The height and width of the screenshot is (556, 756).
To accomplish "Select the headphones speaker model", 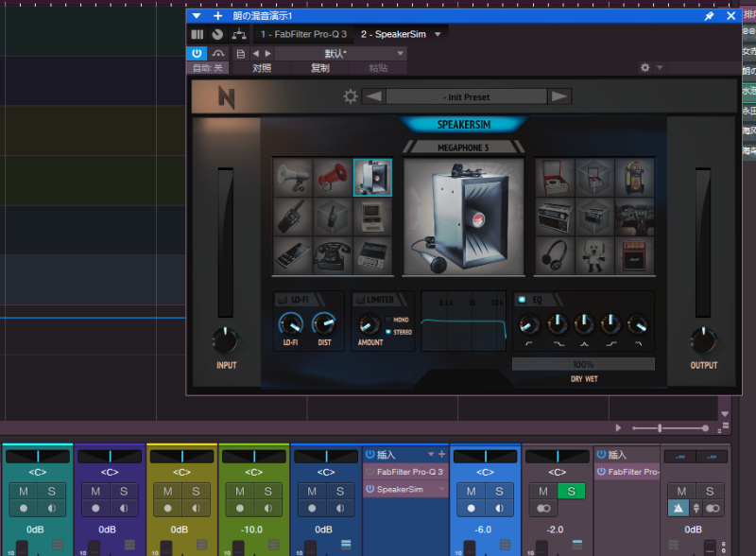I will 556,254.
